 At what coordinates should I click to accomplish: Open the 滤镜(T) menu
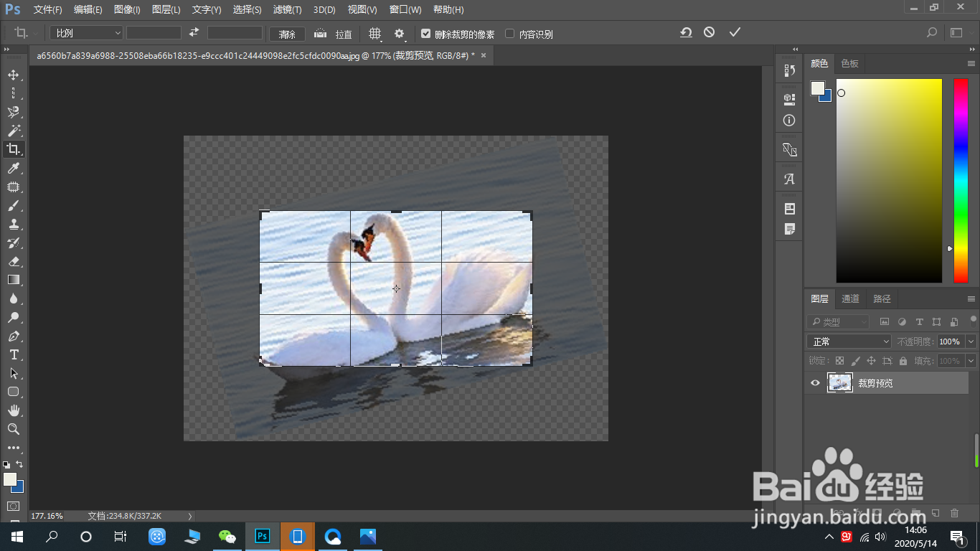(287, 10)
